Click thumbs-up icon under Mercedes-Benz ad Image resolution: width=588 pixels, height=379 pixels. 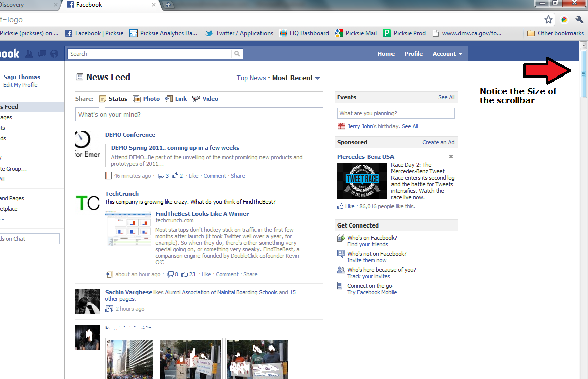tap(340, 206)
